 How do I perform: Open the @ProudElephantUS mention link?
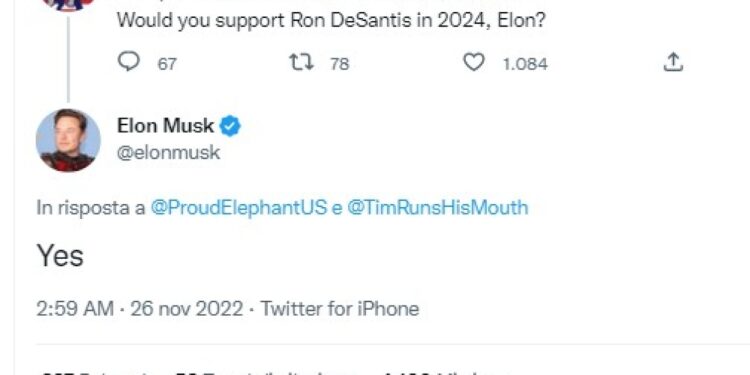click(x=239, y=208)
